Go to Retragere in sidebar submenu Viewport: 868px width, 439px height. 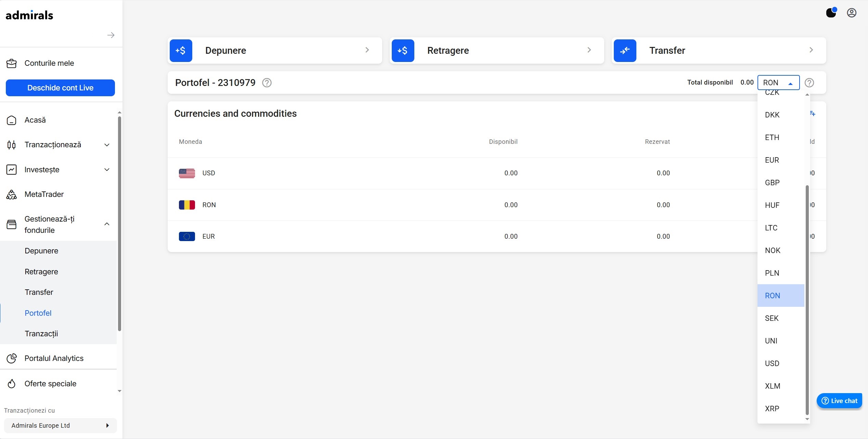coord(41,272)
